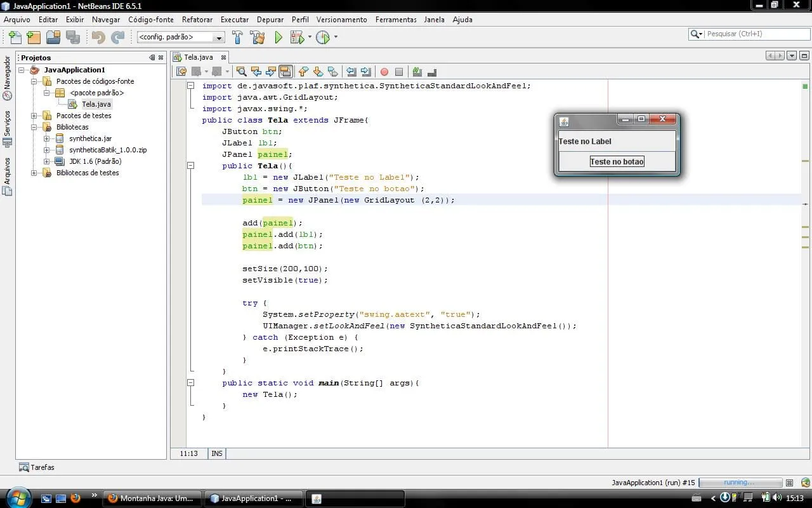Select the Tela.java editor tab

coord(198,57)
